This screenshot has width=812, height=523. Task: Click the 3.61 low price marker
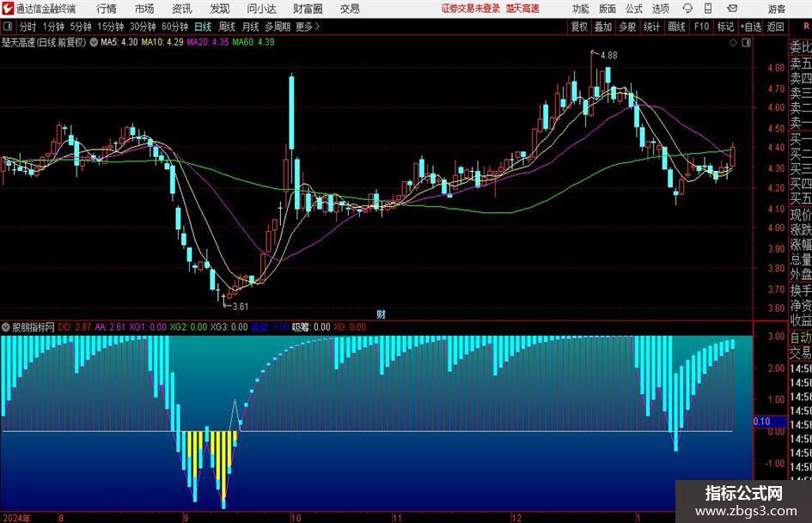(x=240, y=307)
